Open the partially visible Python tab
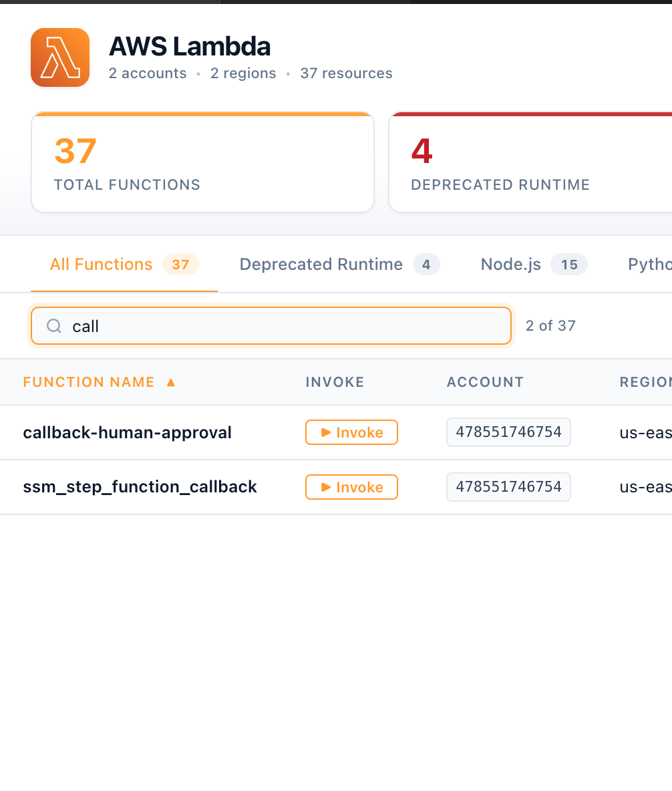 click(650, 265)
